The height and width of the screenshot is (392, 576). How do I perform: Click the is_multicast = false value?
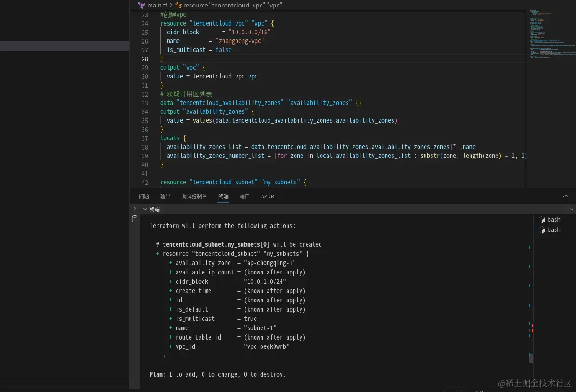coord(223,50)
